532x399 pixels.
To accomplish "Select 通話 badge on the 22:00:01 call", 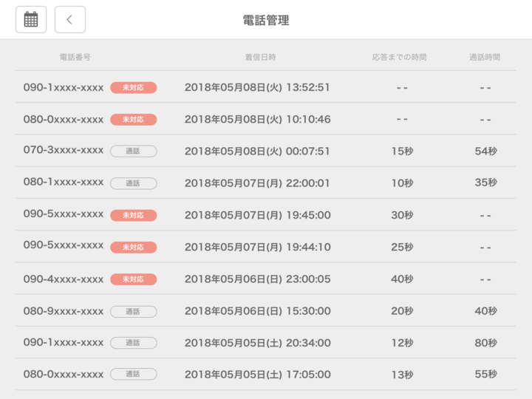I will click(133, 183).
